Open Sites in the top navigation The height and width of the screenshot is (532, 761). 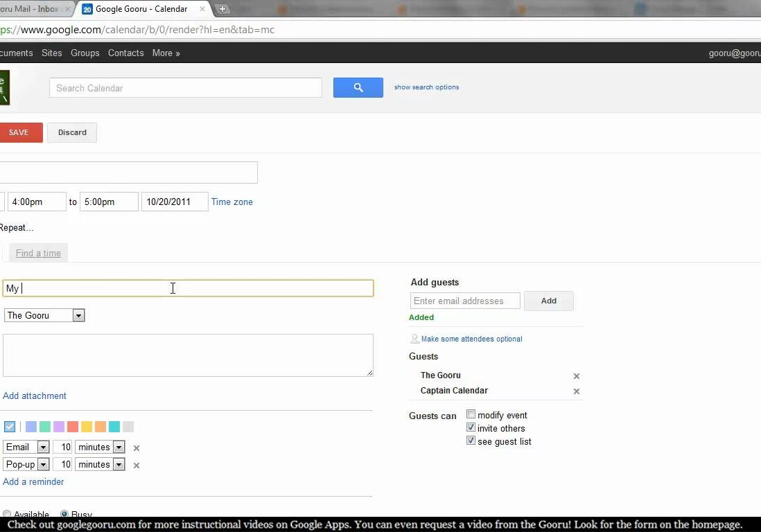click(x=51, y=53)
